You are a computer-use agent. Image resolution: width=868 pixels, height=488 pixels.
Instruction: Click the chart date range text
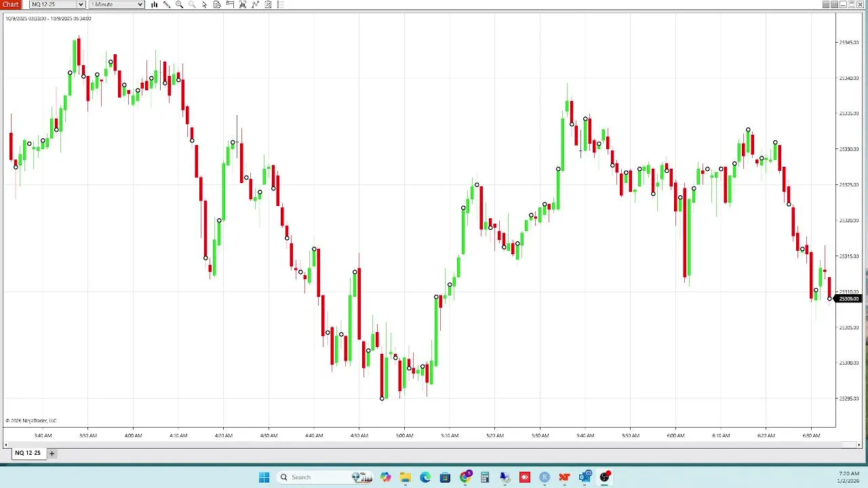(x=48, y=18)
